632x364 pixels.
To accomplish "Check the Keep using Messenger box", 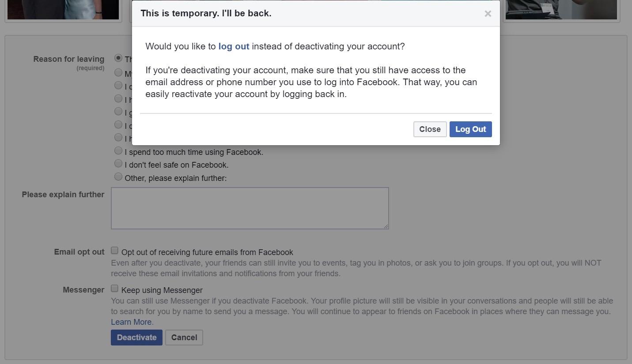I will tap(115, 289).
